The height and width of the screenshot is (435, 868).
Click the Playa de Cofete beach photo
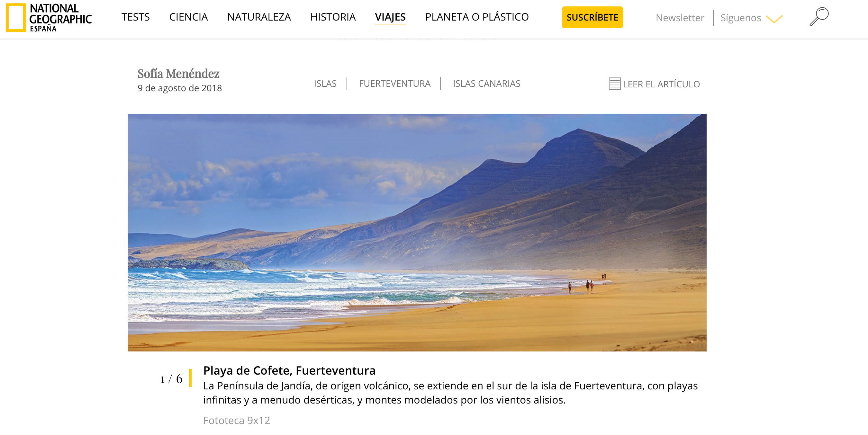tap(417, 232)
